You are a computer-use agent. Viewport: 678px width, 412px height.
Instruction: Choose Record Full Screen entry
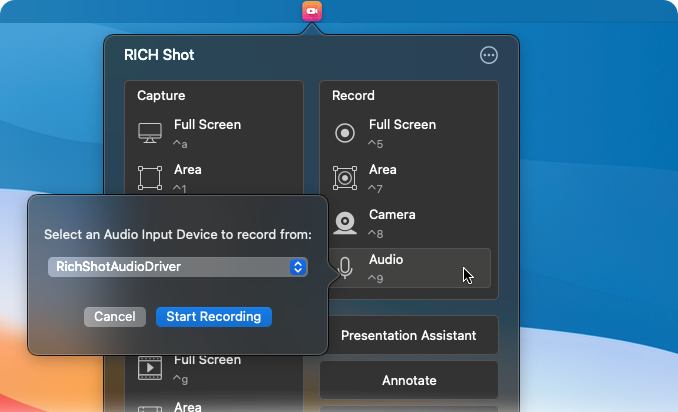(409, 133)
